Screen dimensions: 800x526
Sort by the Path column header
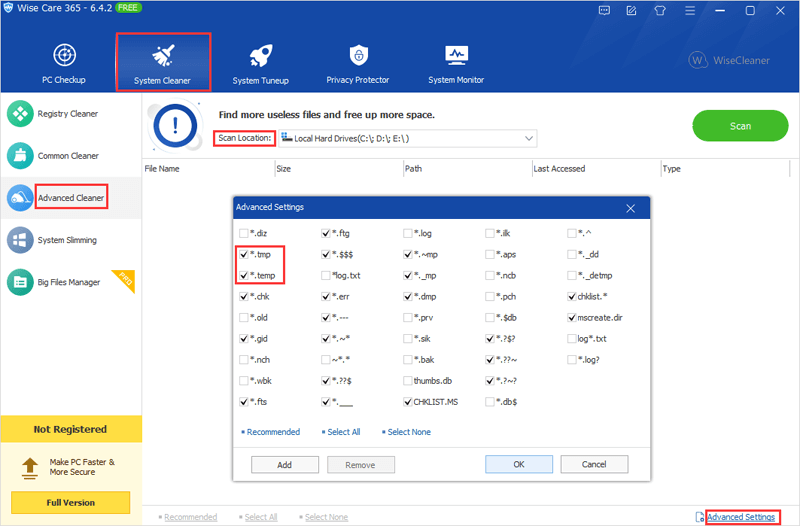(467, 169)
